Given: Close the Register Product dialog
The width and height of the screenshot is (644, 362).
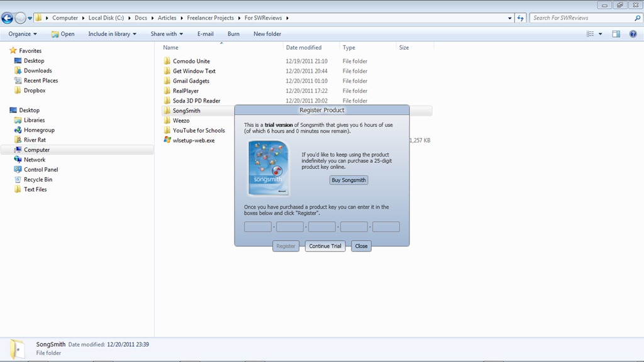Looking at the screenshot, I should (x=362, y=246).
